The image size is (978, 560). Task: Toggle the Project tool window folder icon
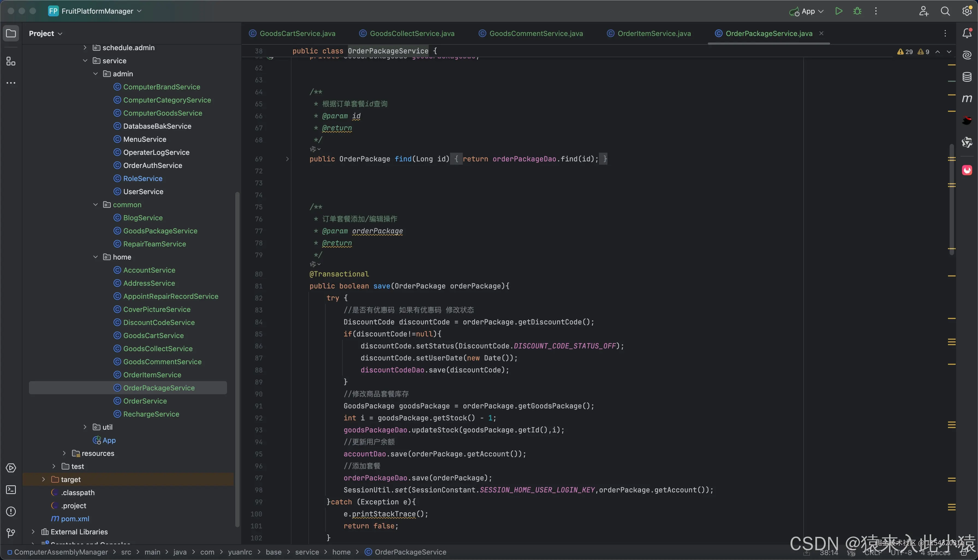pyautogui.click(x=11, y=34)
